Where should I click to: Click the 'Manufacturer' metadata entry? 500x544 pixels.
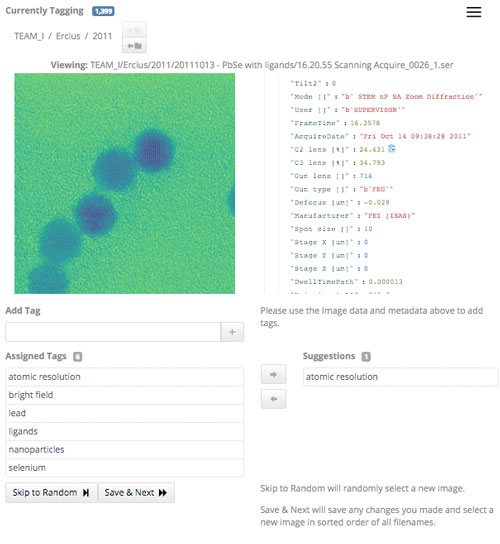point(353,215)
